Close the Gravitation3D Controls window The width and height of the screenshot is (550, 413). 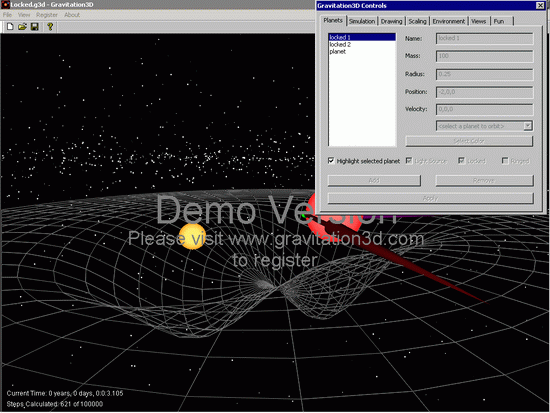point(540,5)
